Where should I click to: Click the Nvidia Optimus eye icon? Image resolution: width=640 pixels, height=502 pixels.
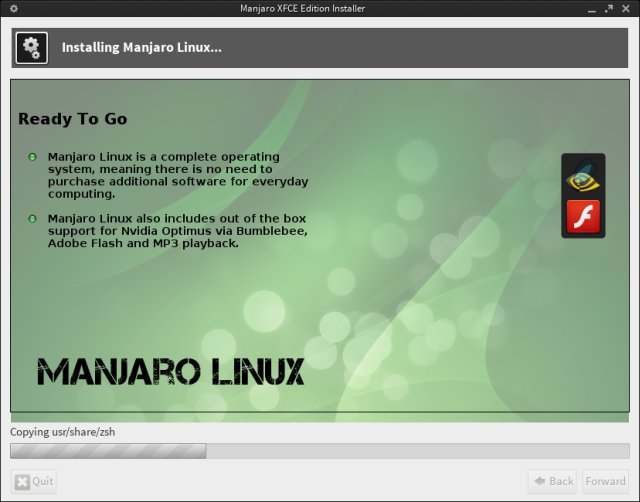click(x=583, y=177)
